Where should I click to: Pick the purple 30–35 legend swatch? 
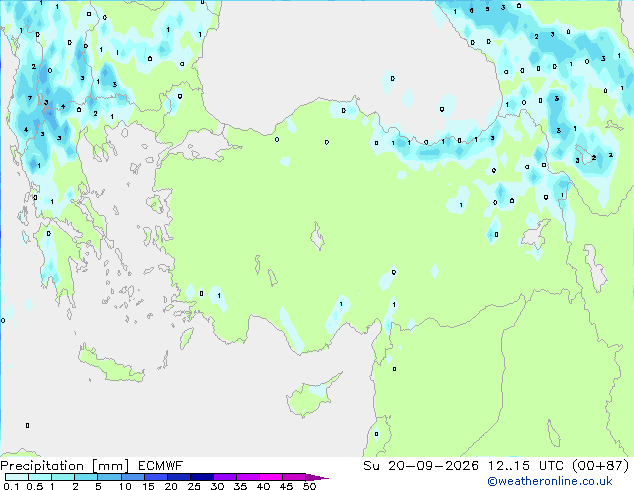click(x=225, y=477)
